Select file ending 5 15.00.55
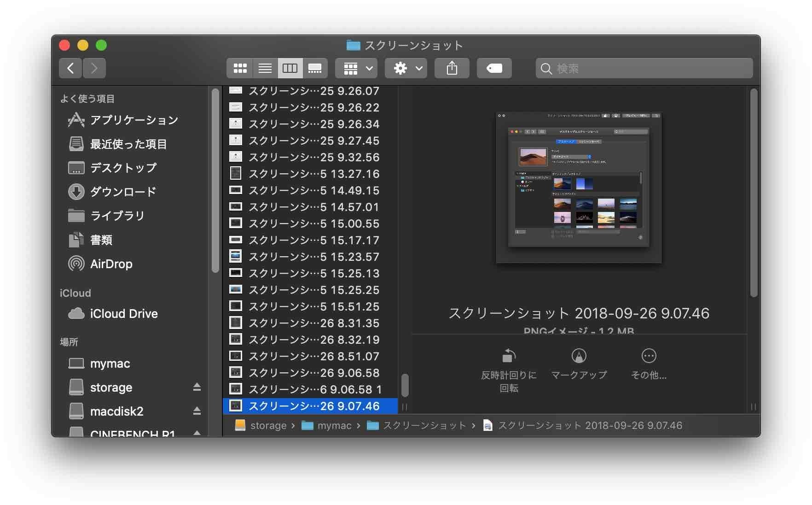The height and width of the screenshot is (505, 812). [x=310, y=223]
